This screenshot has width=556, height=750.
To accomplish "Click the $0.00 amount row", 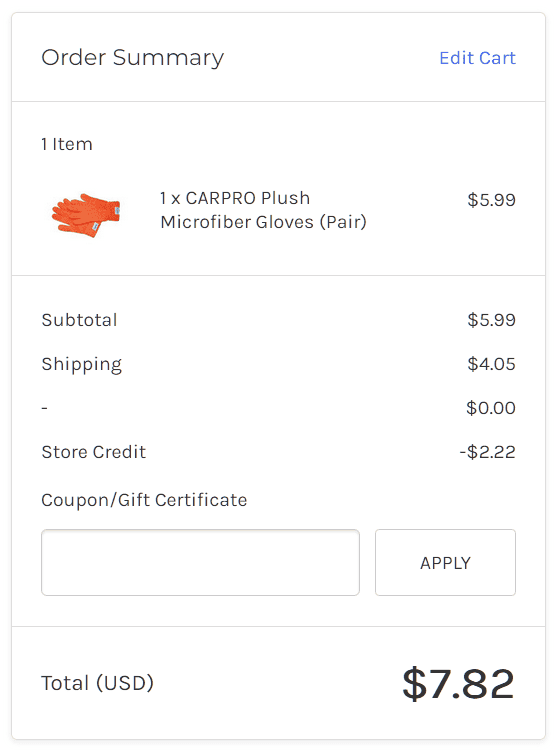I will click(491, 408).
